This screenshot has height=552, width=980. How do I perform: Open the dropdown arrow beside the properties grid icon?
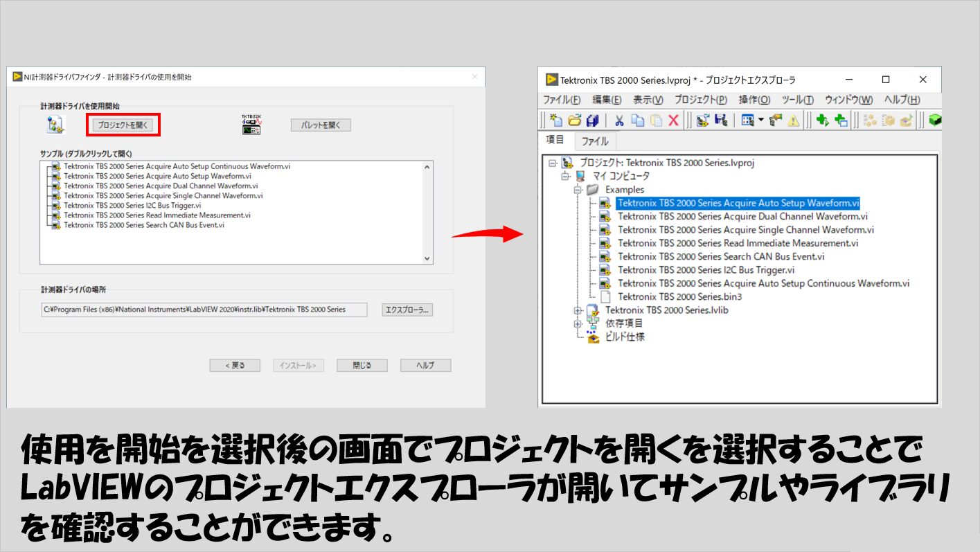click(760, 121)
